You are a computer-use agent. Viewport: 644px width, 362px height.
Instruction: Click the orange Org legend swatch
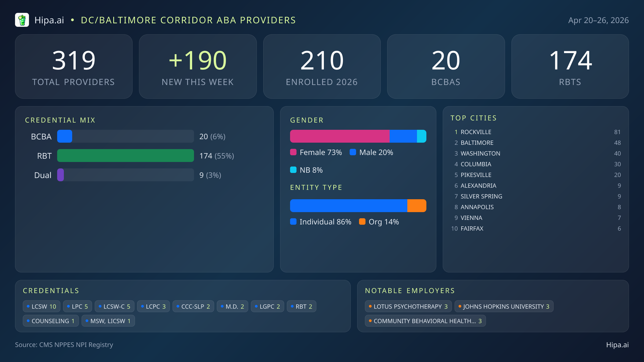(362, 222)
